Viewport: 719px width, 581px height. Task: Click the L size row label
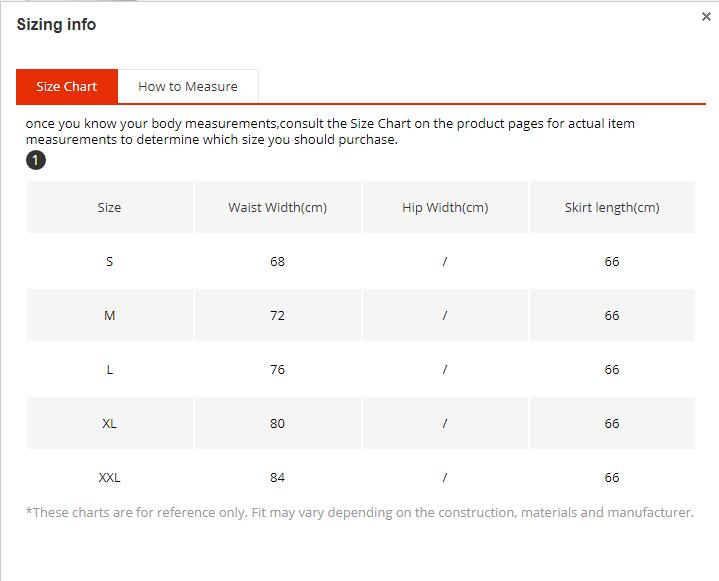[109, 370]
